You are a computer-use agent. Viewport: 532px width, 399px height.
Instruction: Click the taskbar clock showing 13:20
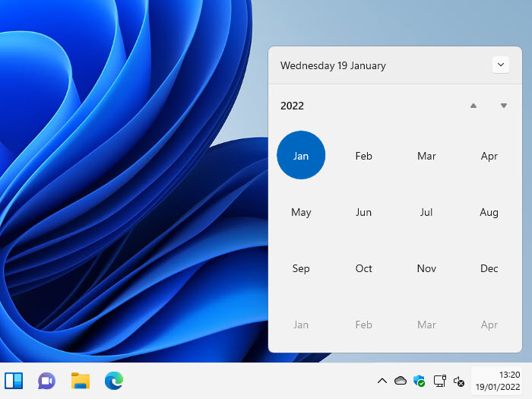pos(499,381)
